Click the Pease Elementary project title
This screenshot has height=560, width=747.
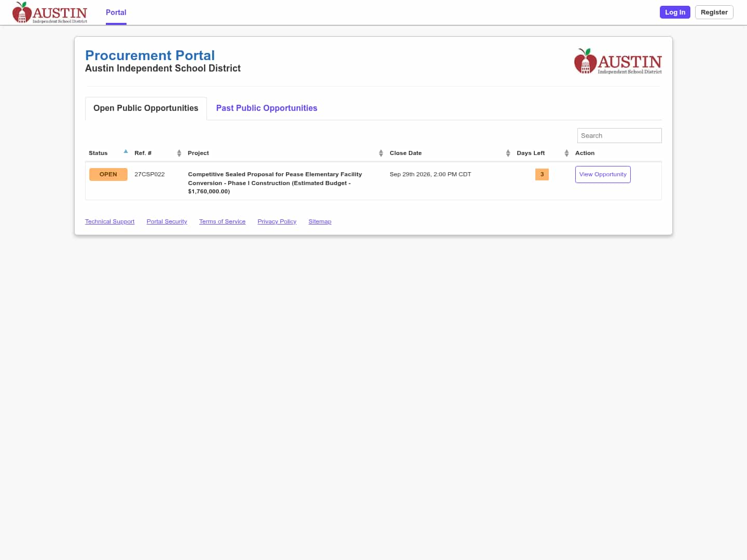(x=275, y=183)
